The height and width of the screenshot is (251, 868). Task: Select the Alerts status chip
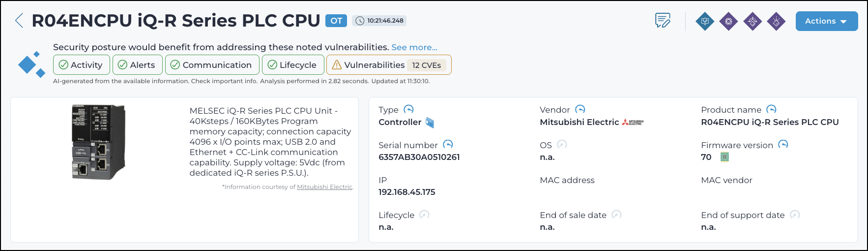tap(137, 65)
